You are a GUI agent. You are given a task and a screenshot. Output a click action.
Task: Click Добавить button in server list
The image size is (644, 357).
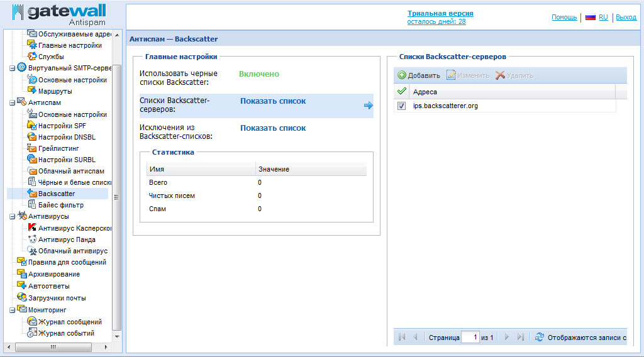pos(418,75)
